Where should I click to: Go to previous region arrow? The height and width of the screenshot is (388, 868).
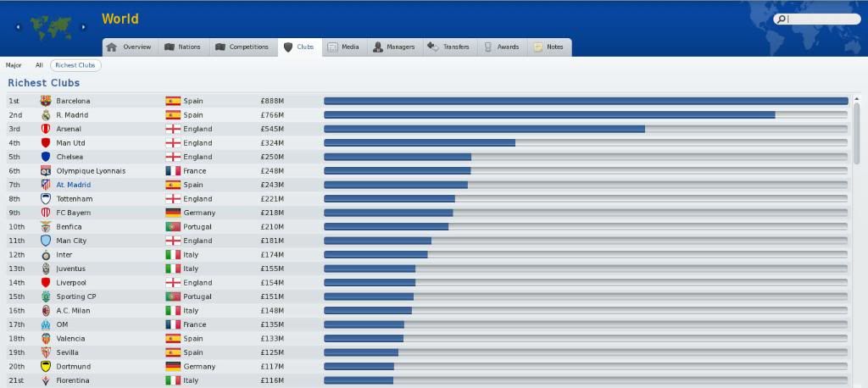18,27
